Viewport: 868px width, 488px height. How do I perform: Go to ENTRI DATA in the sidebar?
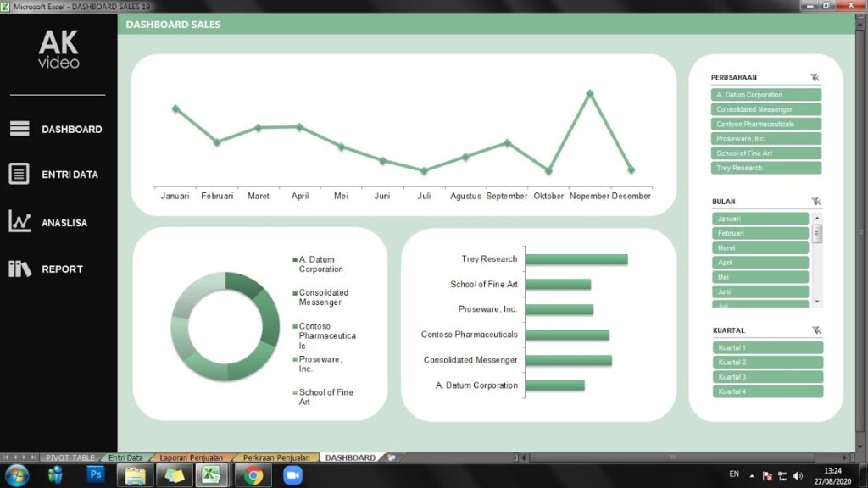point(70,175)
